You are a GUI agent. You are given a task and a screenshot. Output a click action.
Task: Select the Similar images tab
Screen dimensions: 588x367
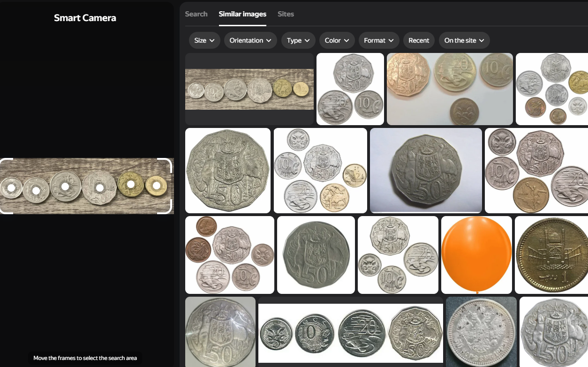tap(242, 14)
